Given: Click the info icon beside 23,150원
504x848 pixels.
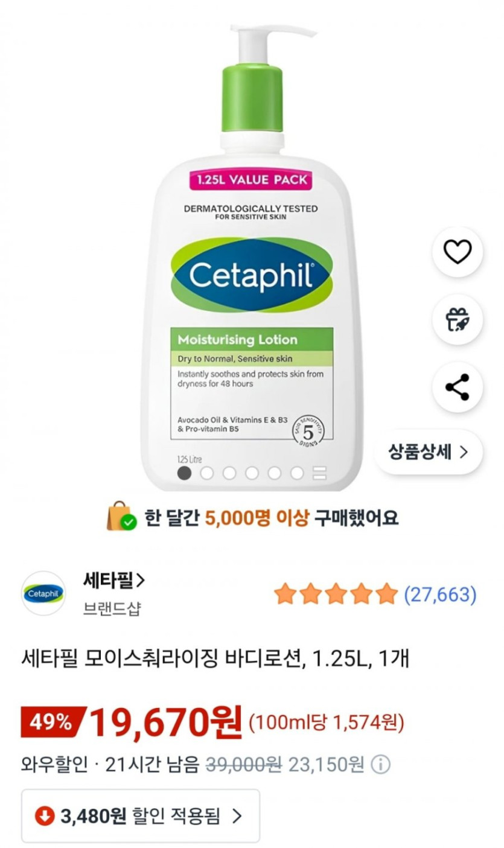Looking at the screenshot, I should click(380, 765).
